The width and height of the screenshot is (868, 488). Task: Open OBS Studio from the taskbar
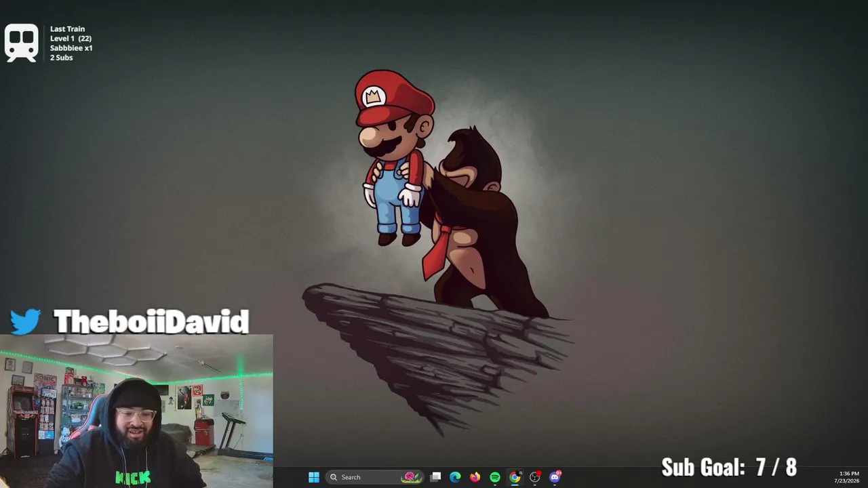click(x=535, y=477)
